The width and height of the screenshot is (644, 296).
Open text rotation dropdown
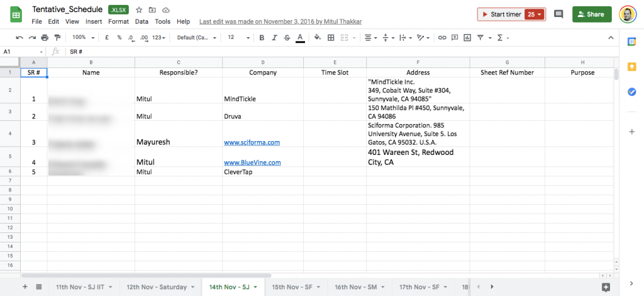pos(423,37)
